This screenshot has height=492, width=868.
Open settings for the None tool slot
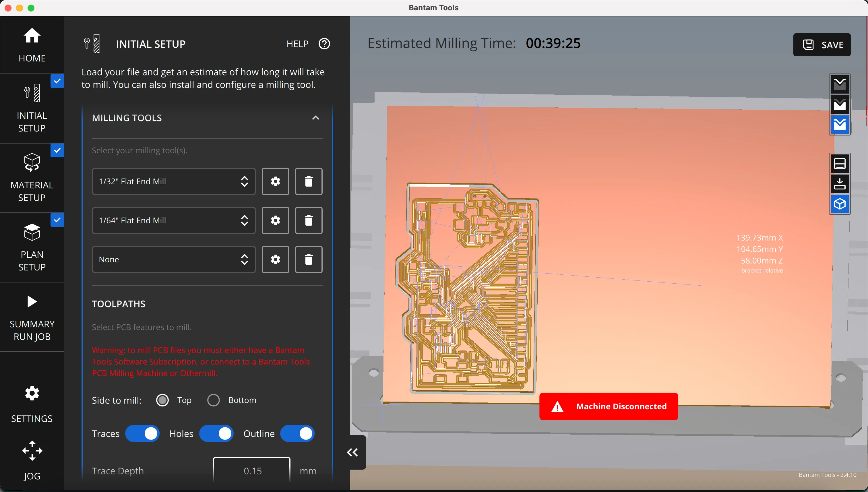coord(275,259)
